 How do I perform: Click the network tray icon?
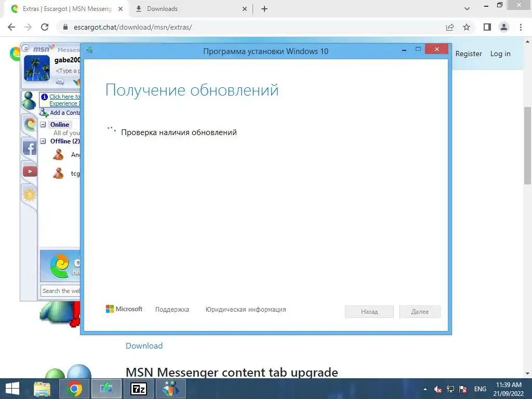[450, 389]
